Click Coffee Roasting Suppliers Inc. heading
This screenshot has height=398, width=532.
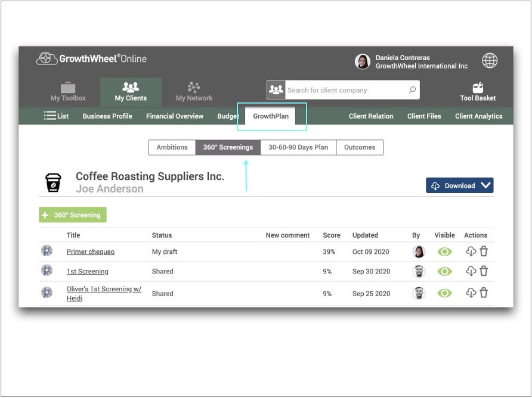point(150,176)
